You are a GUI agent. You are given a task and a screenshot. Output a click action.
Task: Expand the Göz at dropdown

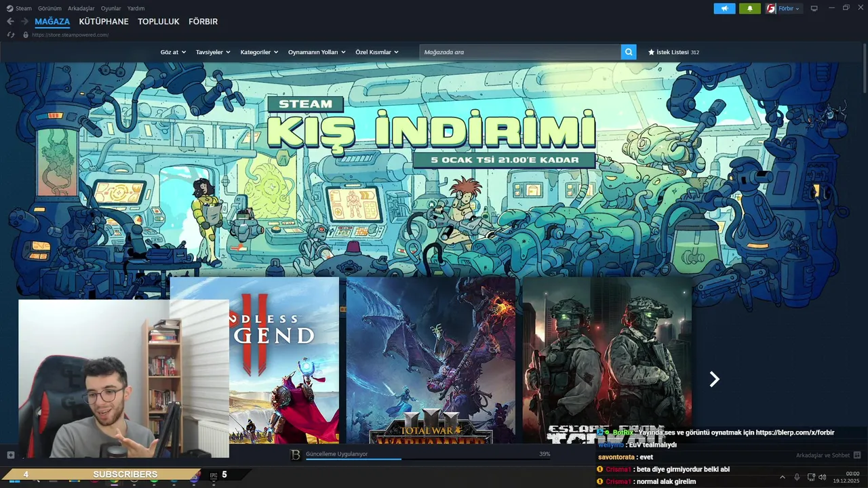coord(173,52)
